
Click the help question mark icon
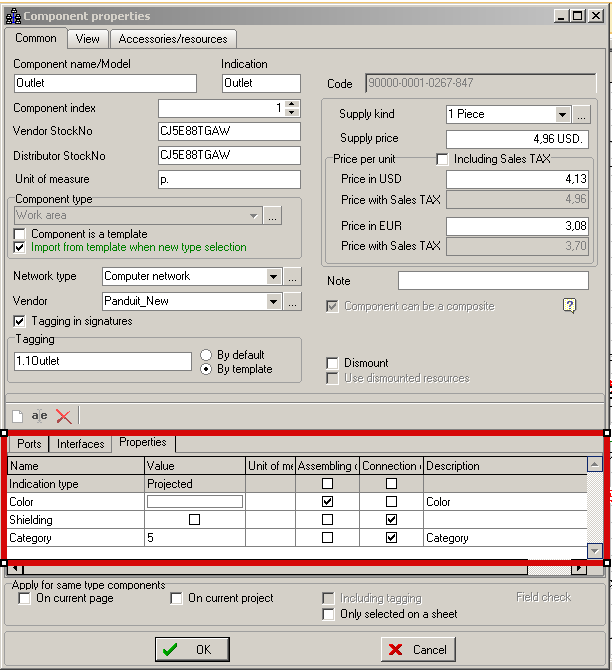[x=570, y=306]
